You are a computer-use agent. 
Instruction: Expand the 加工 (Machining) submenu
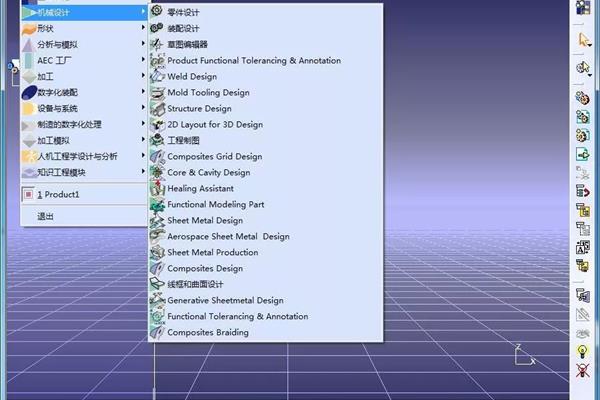[x=84, y=77]
